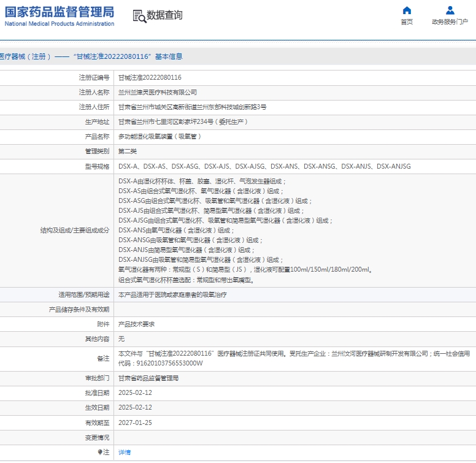The width and height of the screenshot is (476, 463).
Task: Select the line mentioning 100ml/150ml/180ml/200ml
Action: tap(245, 269)
